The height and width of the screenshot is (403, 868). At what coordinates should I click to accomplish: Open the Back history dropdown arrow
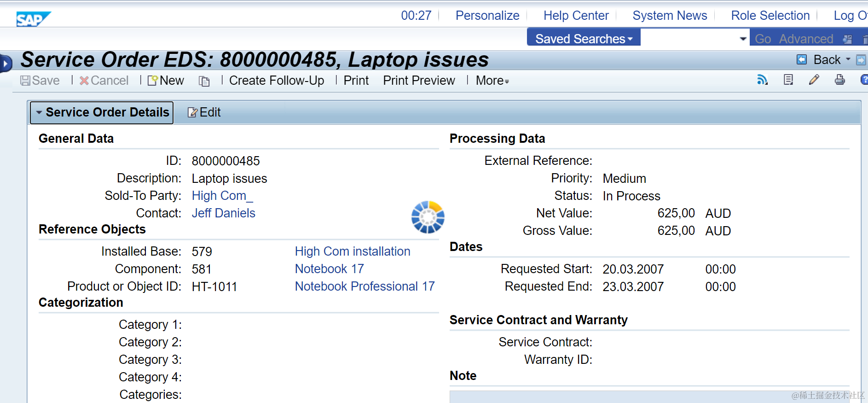[848, 59]
